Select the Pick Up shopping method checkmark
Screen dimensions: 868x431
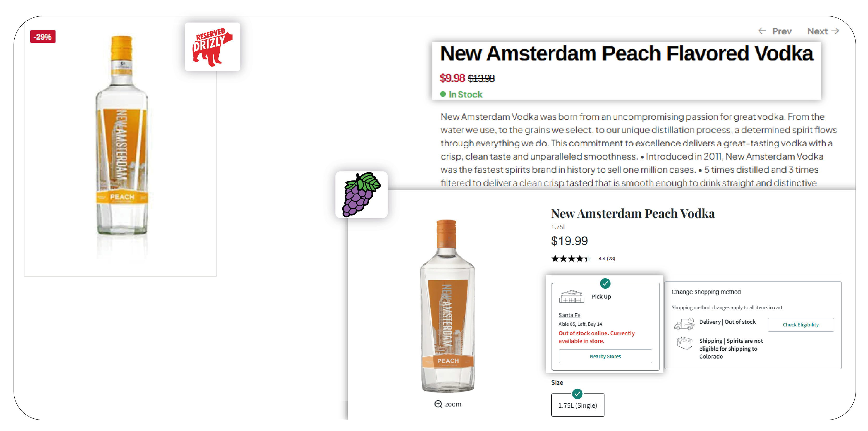(605, 283)
